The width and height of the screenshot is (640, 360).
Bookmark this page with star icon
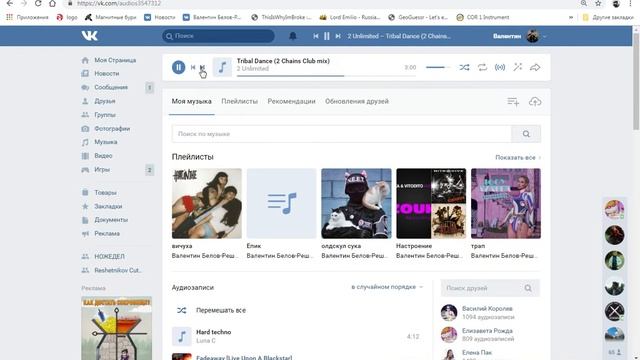(x=598, y=3)
